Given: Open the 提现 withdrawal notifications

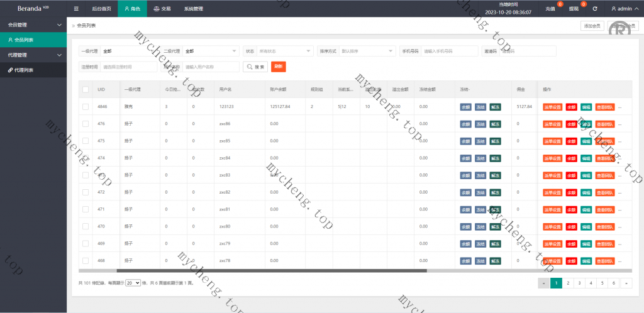Looking at the screenshot, I should tap(574, 9).
